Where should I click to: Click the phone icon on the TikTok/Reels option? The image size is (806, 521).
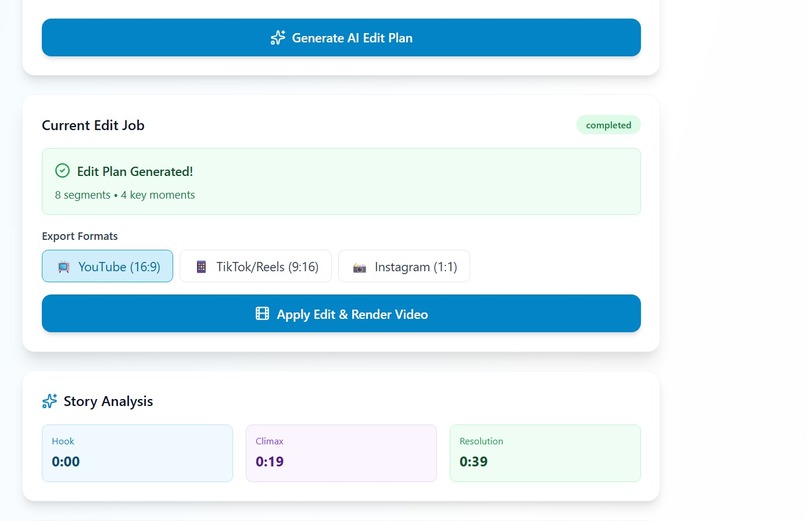(x=202, y=267)
